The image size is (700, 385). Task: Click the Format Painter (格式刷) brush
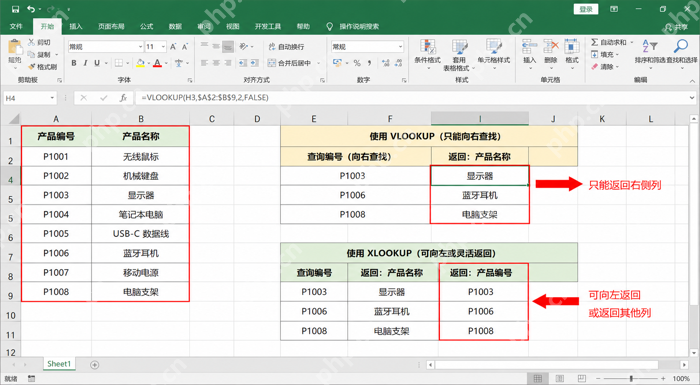tap(31, 67)
